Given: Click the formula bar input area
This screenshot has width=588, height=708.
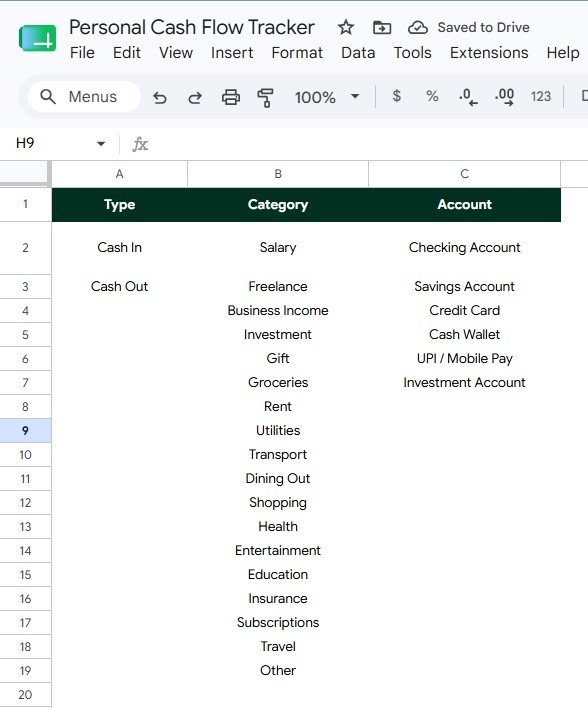Looking at the screenshot, I should (x=370, y=144).
